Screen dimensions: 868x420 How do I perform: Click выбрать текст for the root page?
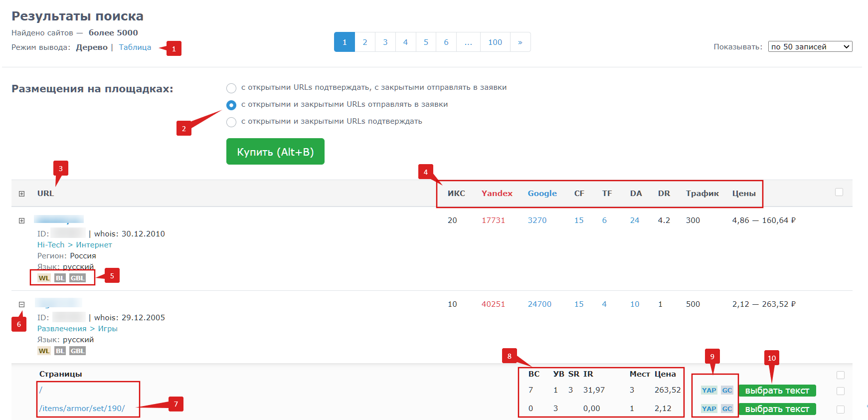click(x=777, y=391)
